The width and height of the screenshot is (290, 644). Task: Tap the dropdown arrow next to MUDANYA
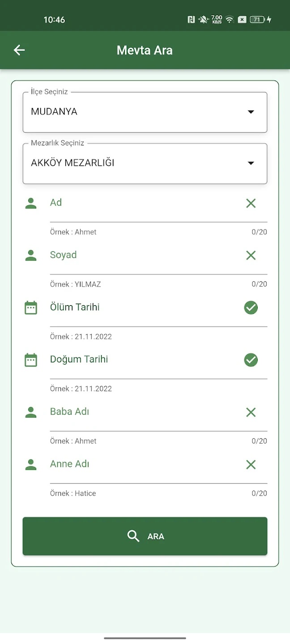251,112
